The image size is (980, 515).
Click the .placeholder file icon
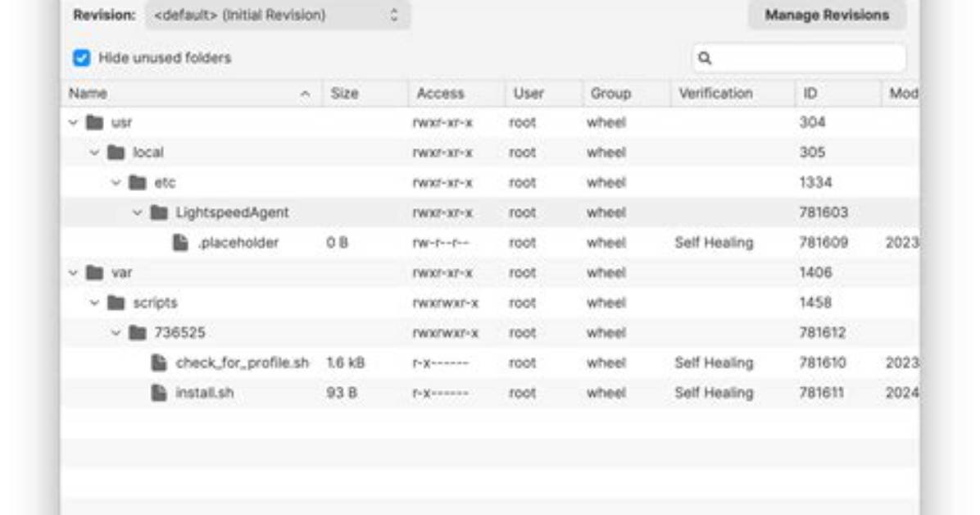click(x=180, y=242)
